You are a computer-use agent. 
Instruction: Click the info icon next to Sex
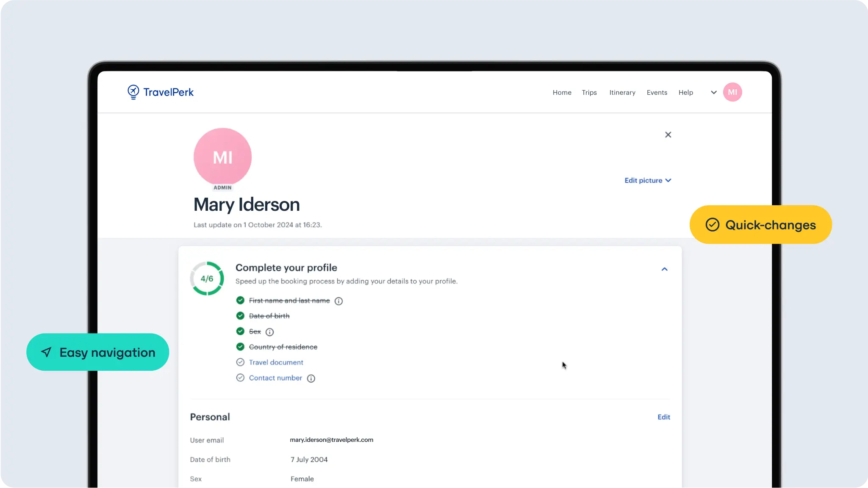click(270, 332)
